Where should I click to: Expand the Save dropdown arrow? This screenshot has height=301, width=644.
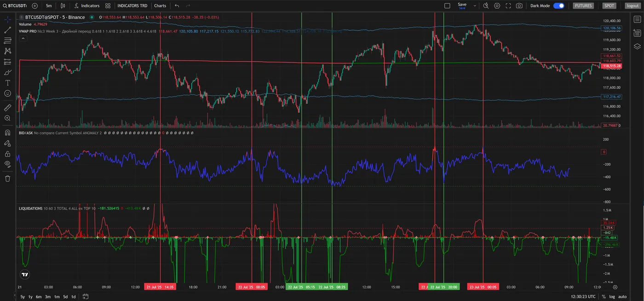click(x=474, y=6)
